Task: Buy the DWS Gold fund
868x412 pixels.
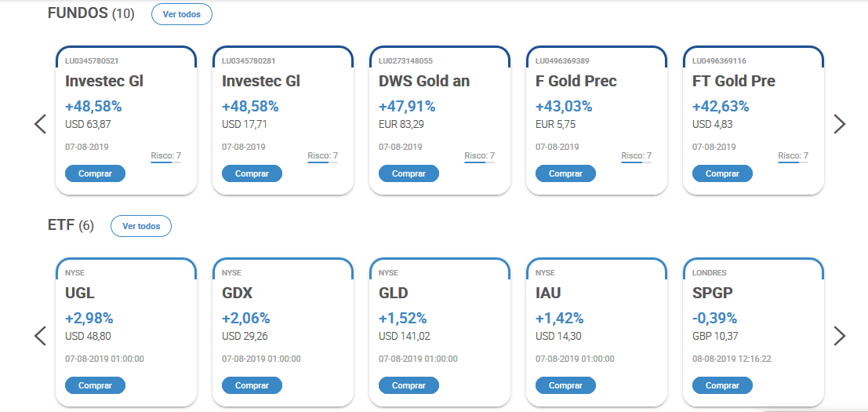Action: point(409,173)
